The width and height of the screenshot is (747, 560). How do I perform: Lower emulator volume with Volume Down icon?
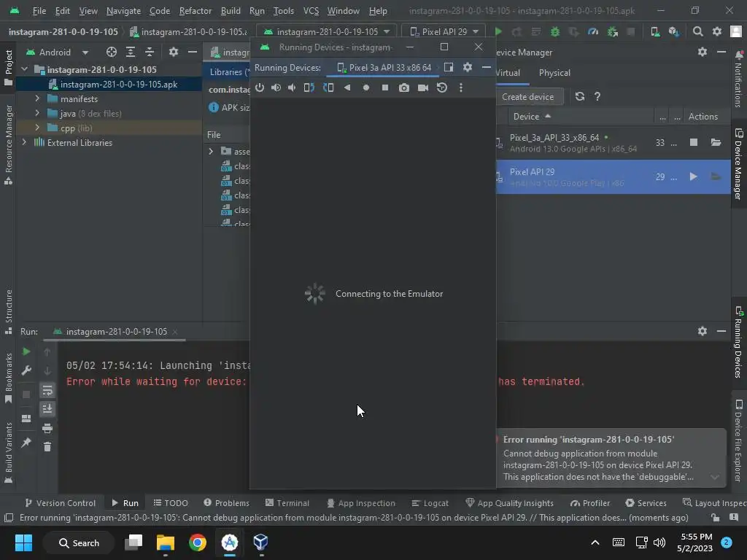[292, 87]
